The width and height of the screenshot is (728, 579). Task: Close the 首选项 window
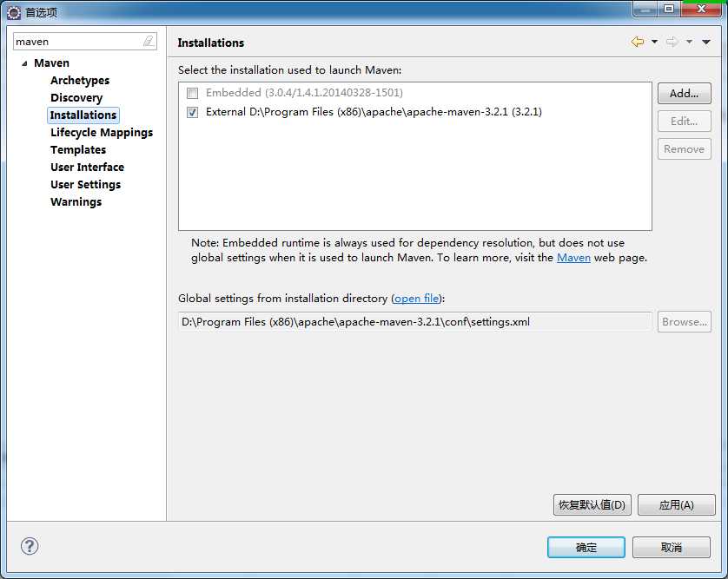point(702,9)
